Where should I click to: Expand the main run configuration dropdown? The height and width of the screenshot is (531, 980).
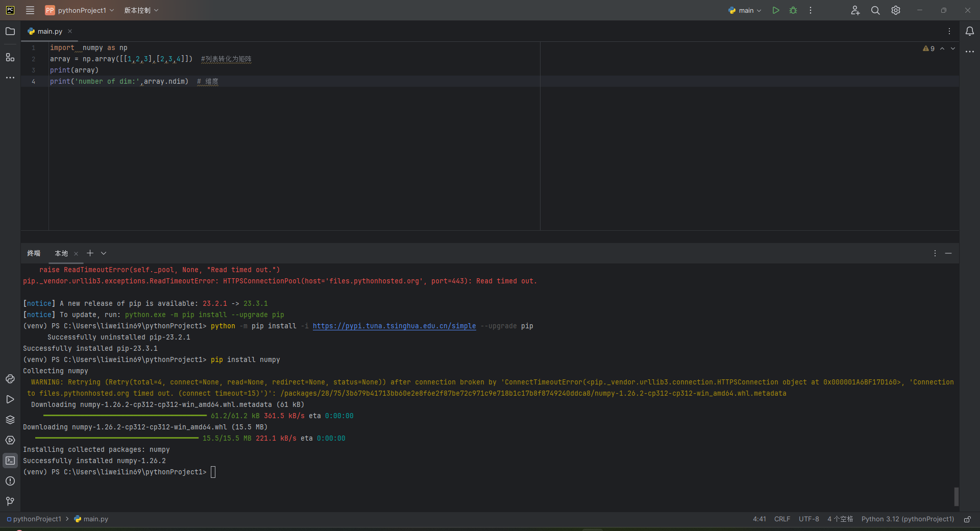click(746, 10)
